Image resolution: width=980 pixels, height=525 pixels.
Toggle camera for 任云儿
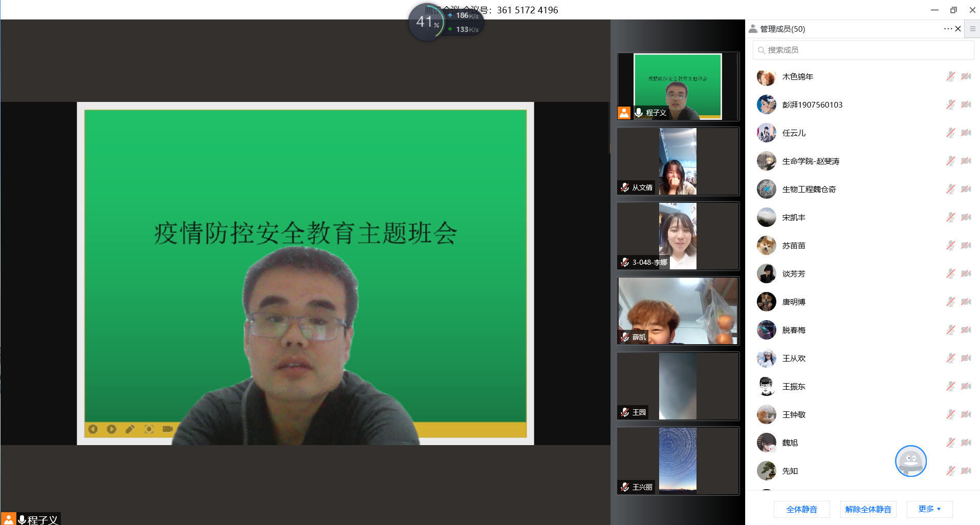pos(966,133)
